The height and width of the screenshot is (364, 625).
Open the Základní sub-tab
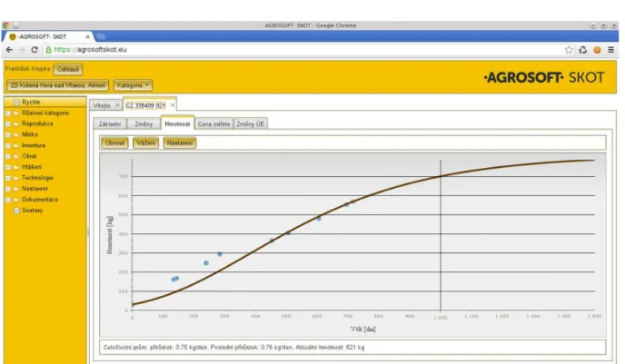pyautogui.click(x=110, y=123)
